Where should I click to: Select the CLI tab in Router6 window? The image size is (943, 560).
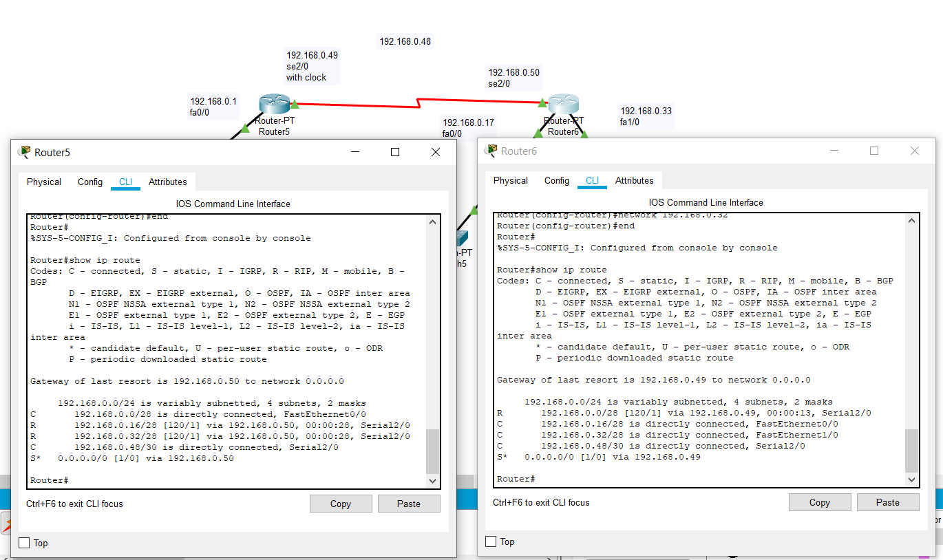[592, 181]
